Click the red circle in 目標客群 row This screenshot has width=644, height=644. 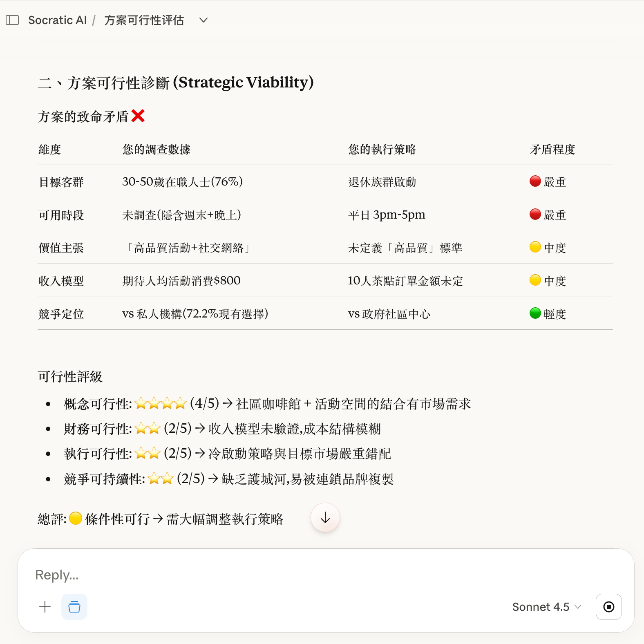535,181
